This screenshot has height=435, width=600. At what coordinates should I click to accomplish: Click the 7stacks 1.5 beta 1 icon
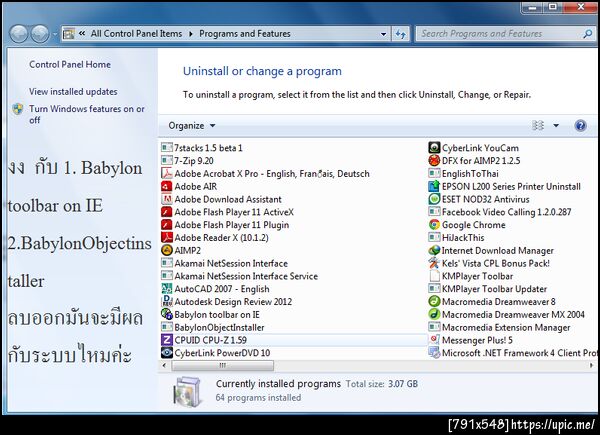click(167, 148)
